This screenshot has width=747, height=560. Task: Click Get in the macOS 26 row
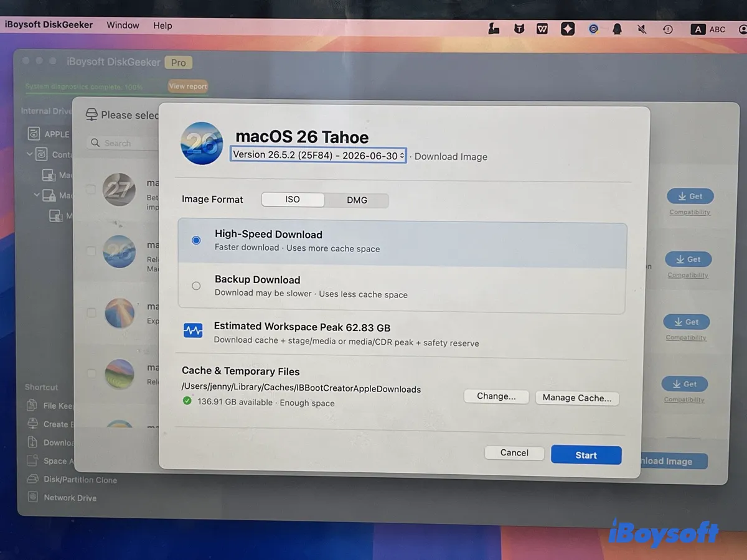point(688,259)
